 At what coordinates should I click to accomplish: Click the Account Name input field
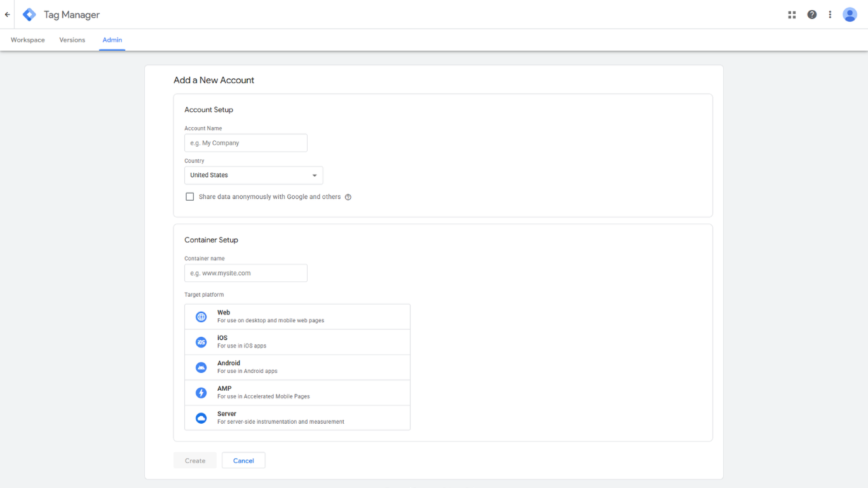click(x=245, y=142)
